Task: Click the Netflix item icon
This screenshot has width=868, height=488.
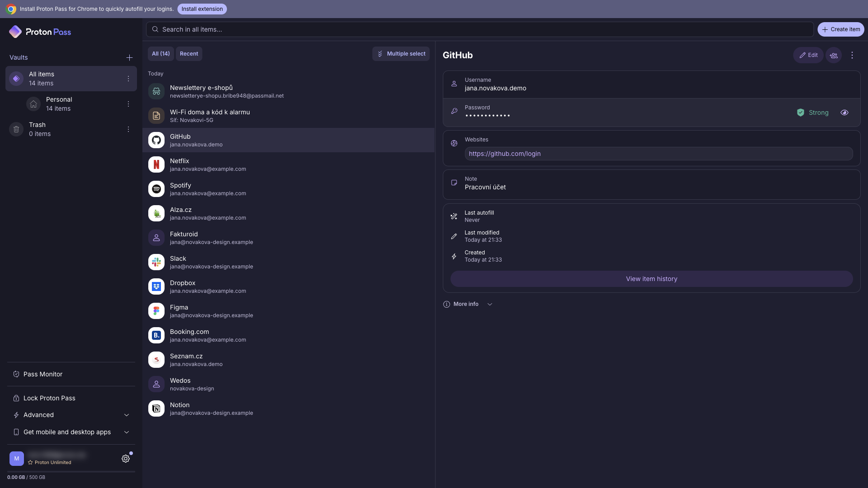Action: [156, 164]
